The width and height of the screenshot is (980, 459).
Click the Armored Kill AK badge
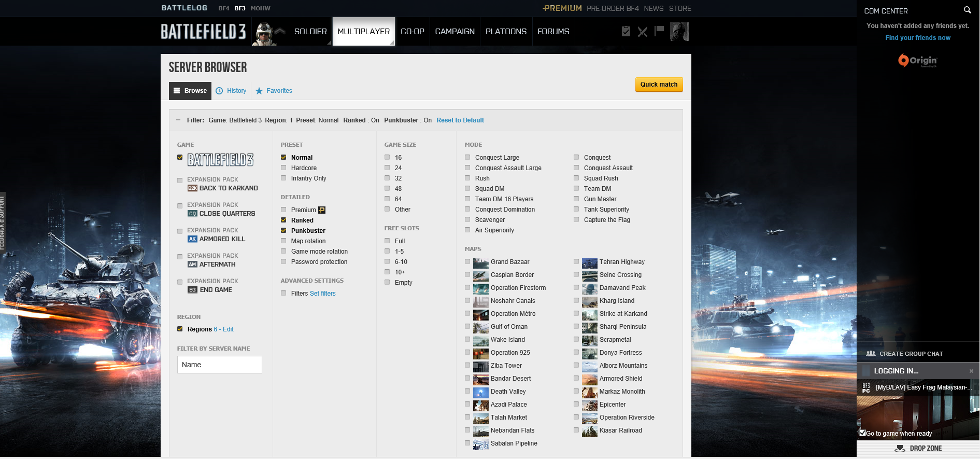click(192, 239)
